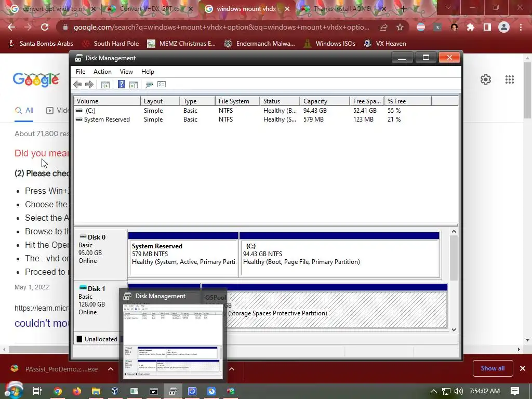Expand PAssist_ProDemo download options chevron
The height and width of the screenshot is (399, 532).
click(111, 369)
